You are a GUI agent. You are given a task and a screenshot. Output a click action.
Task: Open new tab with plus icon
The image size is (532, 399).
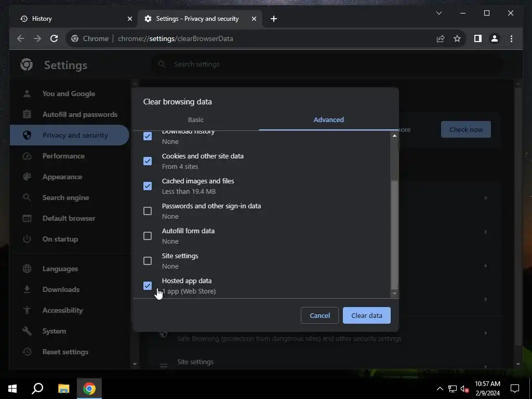coord(274,19)
